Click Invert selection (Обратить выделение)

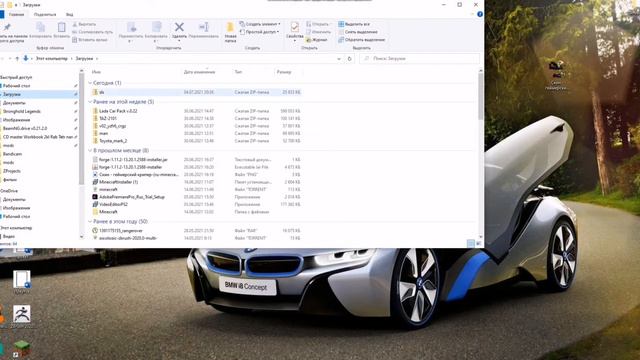coord(362,40)
